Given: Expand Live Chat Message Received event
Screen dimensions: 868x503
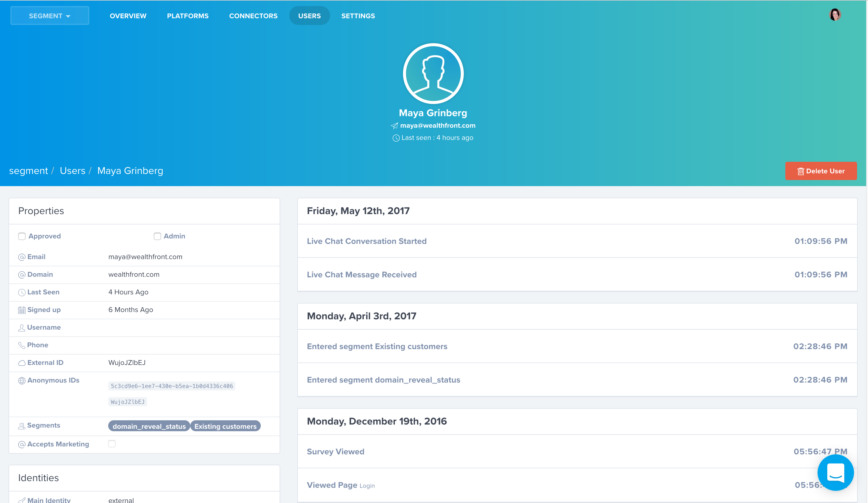Looking at the screenshot, I should 577,274.
